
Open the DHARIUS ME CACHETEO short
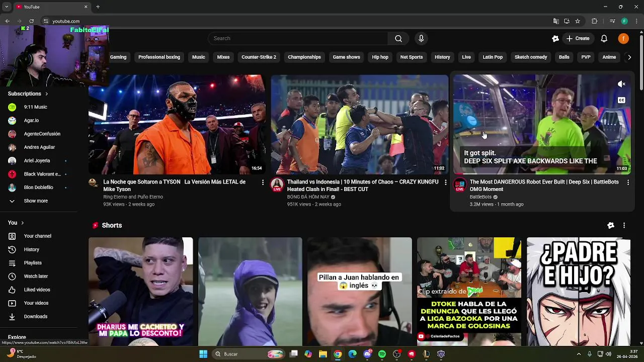(x=140, y=292)
